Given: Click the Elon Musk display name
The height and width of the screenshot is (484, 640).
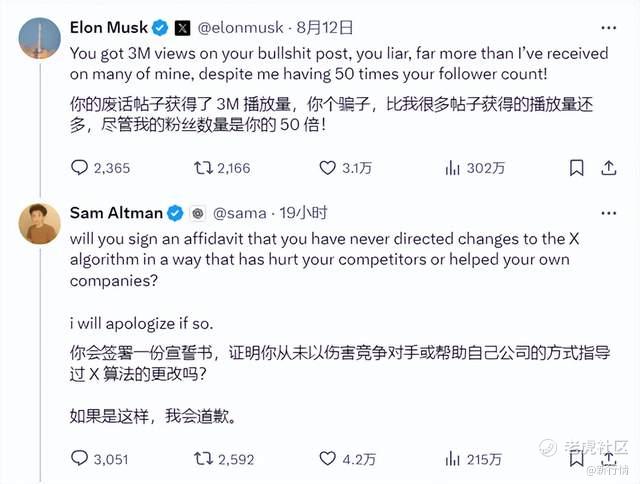Looking at the screenshot, I should (109, 28).
